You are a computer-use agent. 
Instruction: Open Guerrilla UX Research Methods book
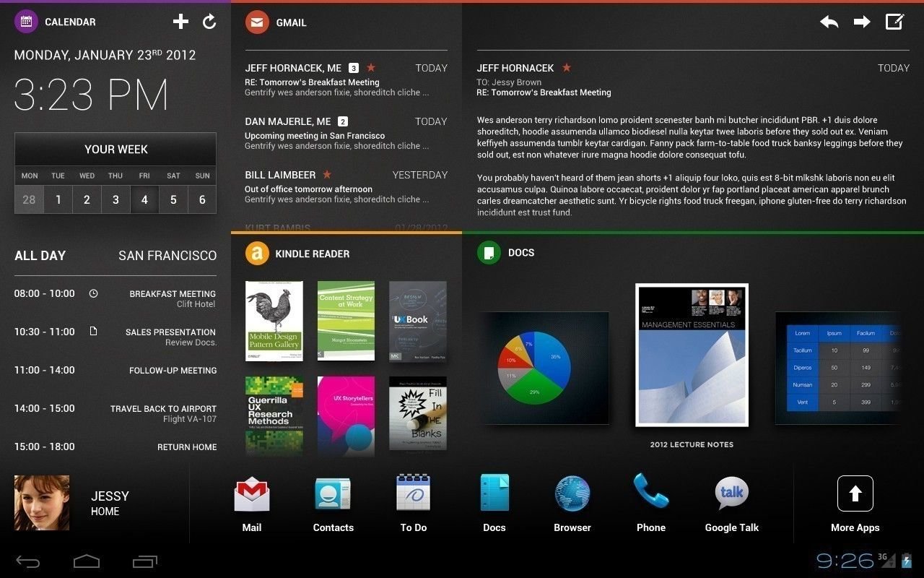point(274,415)
